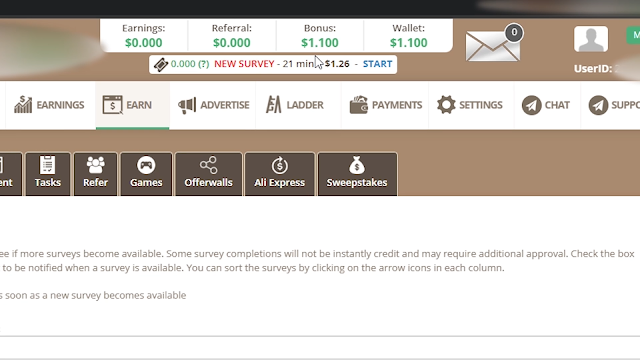Click the user profile avatar
The width and height of the screenshot is (640, 360).
pyautogui.click(x=591, y=39)
